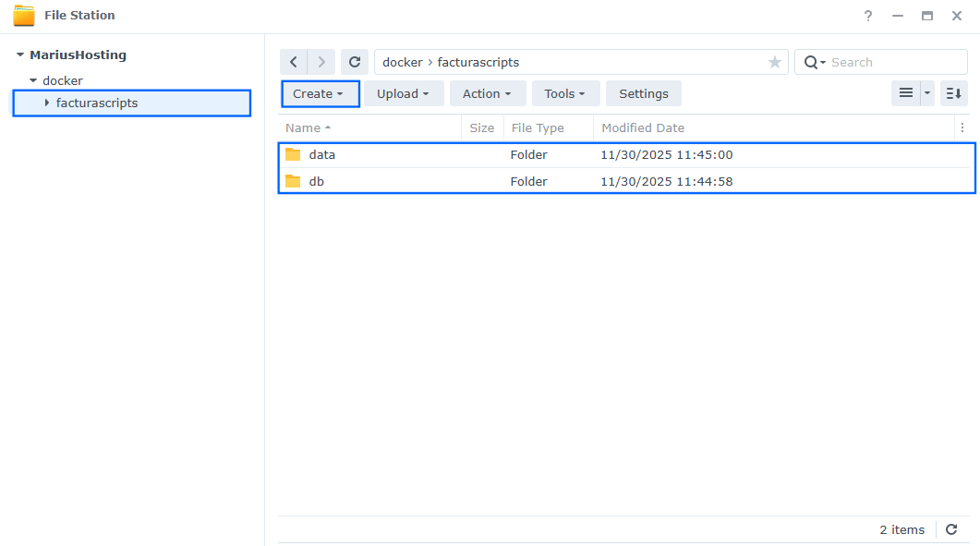Open the help question mark icon

pyautogui.click(x=867, y=16)
